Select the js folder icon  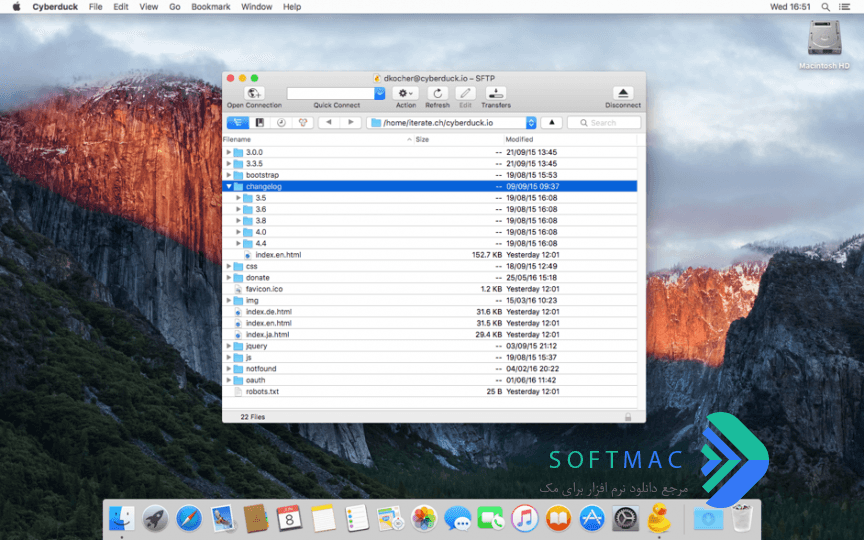(x=238, y=358)
